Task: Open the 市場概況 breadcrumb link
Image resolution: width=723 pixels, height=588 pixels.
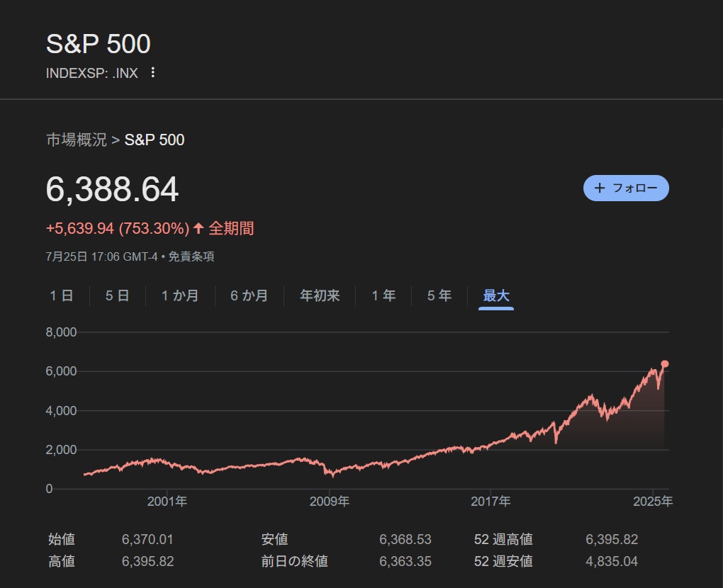Action: coord(77,140)
